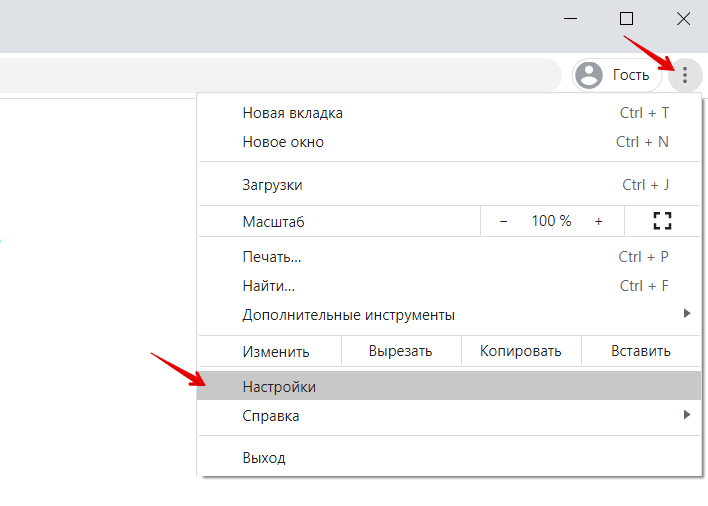This screenshot has width=708, height=506.
Task: Open Загрузки menu entry
Action: click(x=272, y=185)
